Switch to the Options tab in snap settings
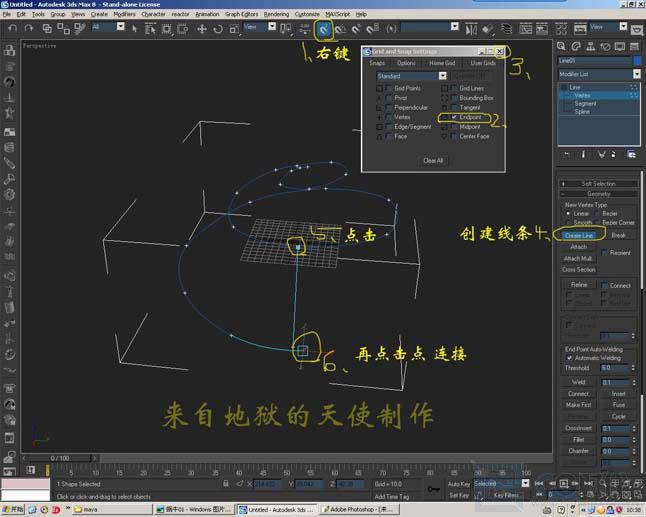646x517 pixels. [x=406, y=63]
